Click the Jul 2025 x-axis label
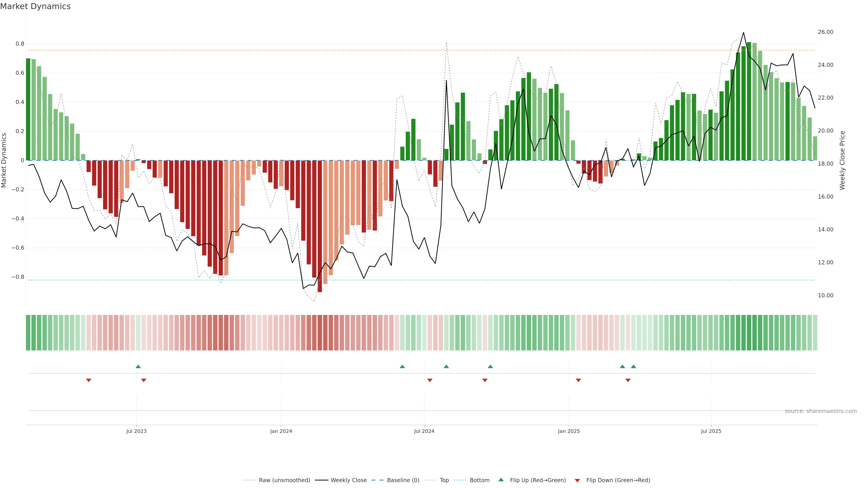 pos(711,431)
